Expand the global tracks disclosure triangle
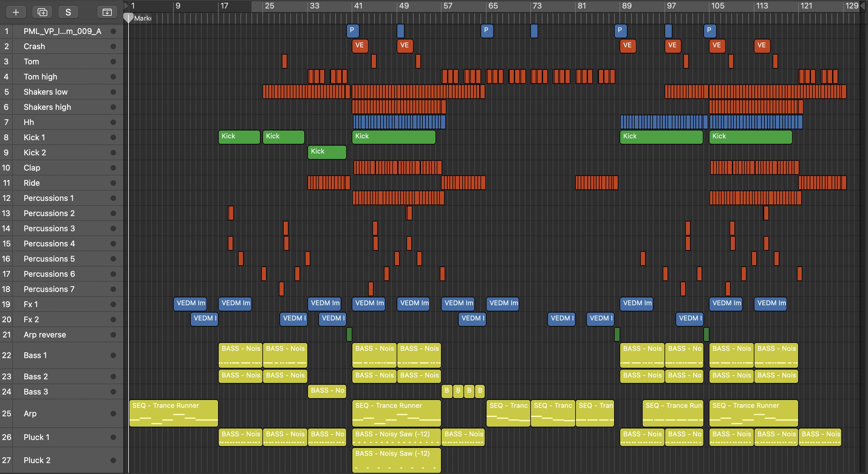The width and height of the screenshot is (868, 474). (126, 5)
